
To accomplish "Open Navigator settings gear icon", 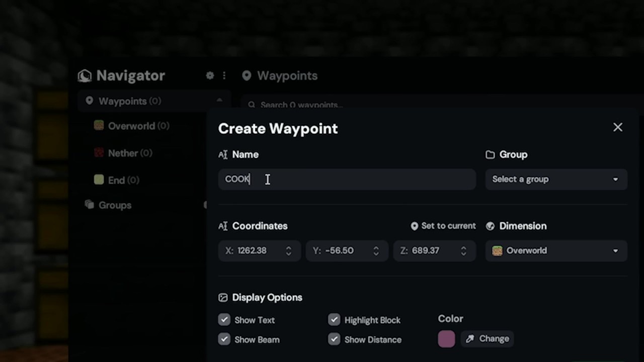I will tap(210, 75).
